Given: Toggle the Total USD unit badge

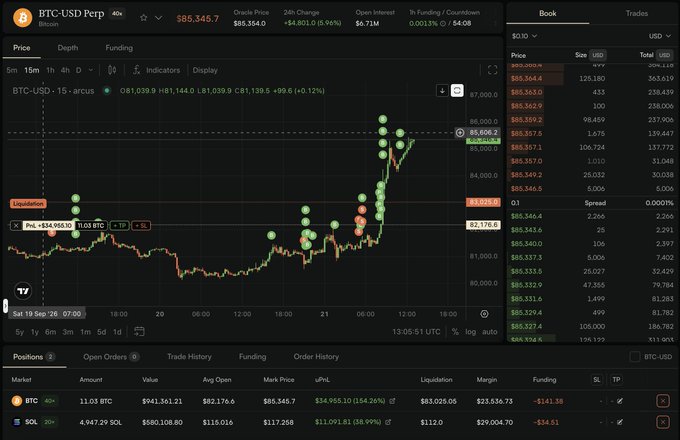Looking at the screenshot, I should click(x=664, y=55).
